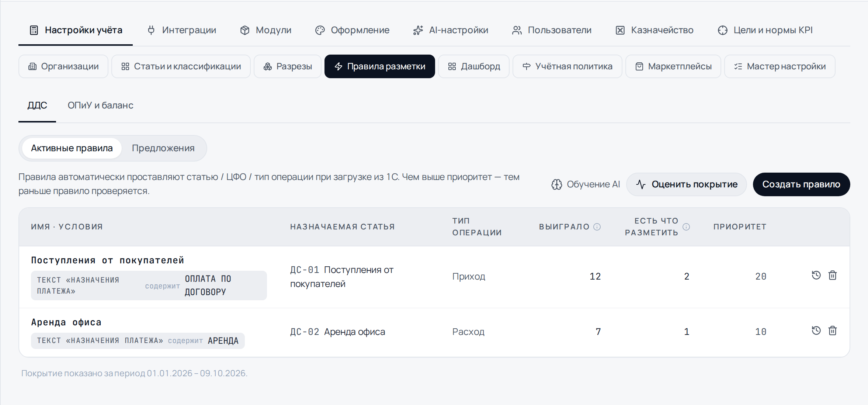Click Обучение AI link
The width and height of the screenshot is (868, 405).
click(x=586, y=184)
